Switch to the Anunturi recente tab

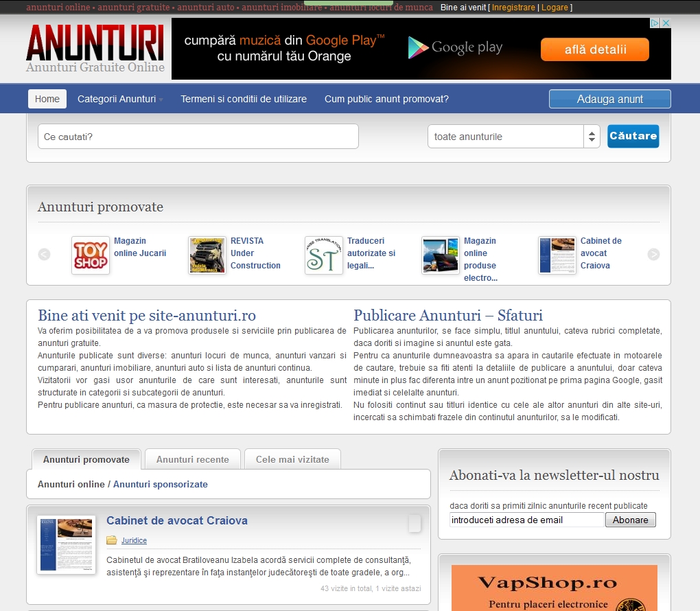coord(192,459)
